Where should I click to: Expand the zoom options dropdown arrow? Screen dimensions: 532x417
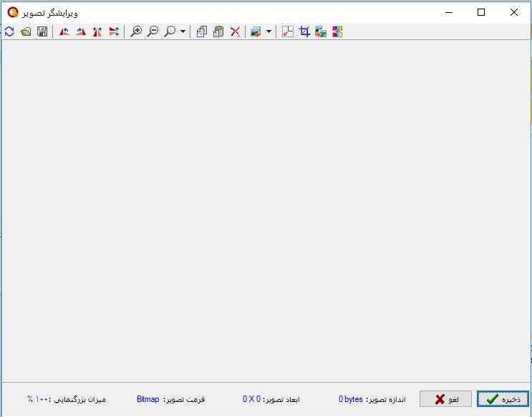click(183, 31)
